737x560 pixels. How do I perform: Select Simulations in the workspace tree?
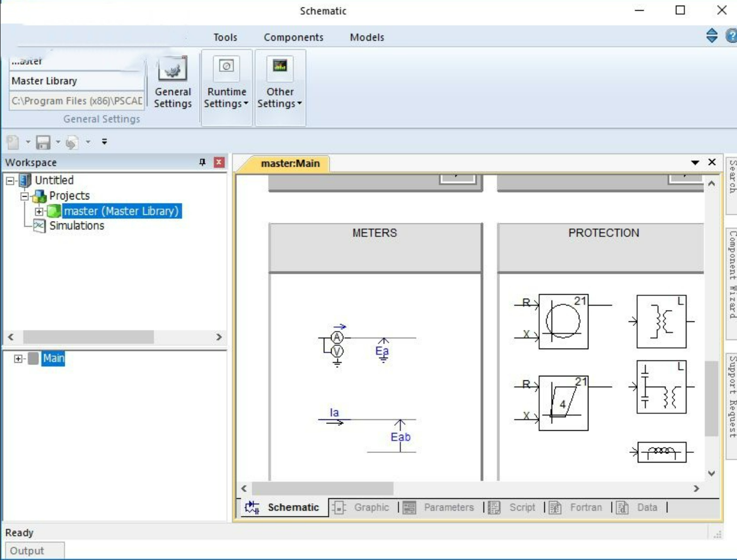click(77, 226)
